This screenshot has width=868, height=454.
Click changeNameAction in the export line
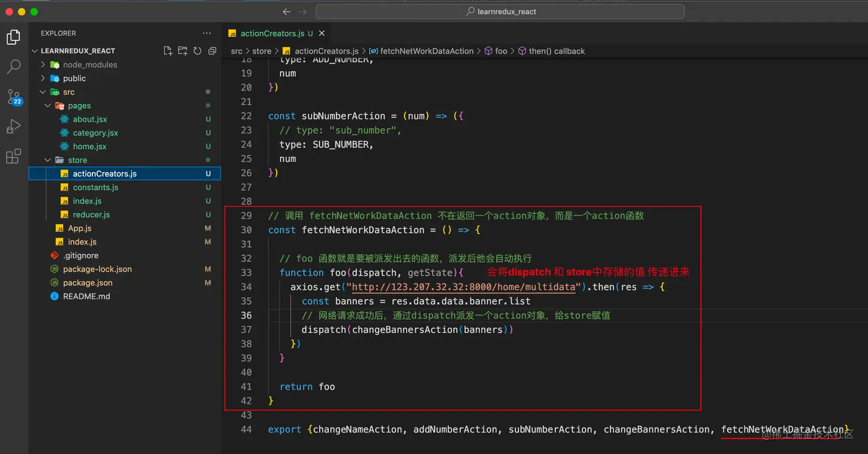(358, 429)
